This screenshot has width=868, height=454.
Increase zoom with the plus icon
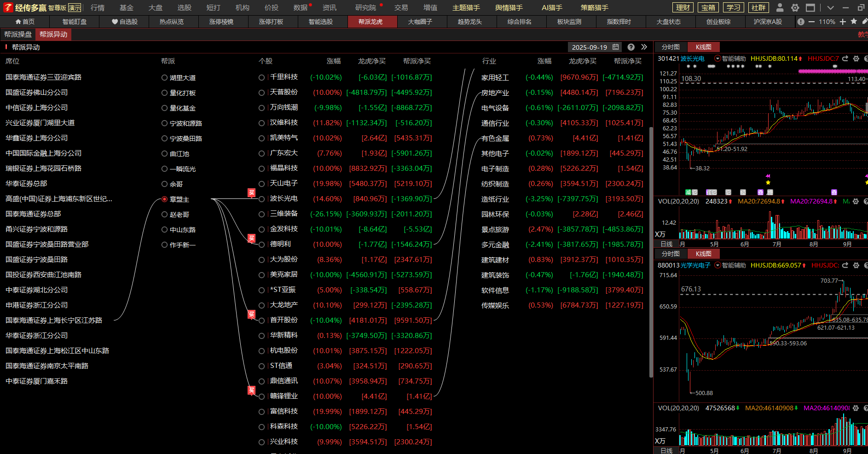click(x=843, y=22)
